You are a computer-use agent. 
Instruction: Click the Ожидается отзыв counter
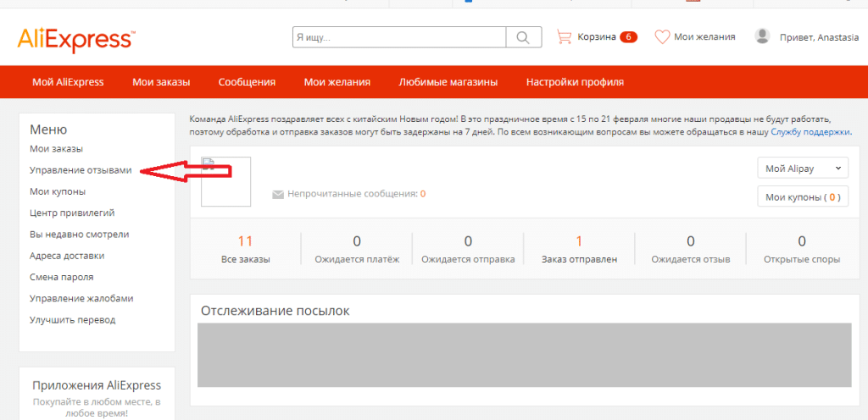[691, 249]
